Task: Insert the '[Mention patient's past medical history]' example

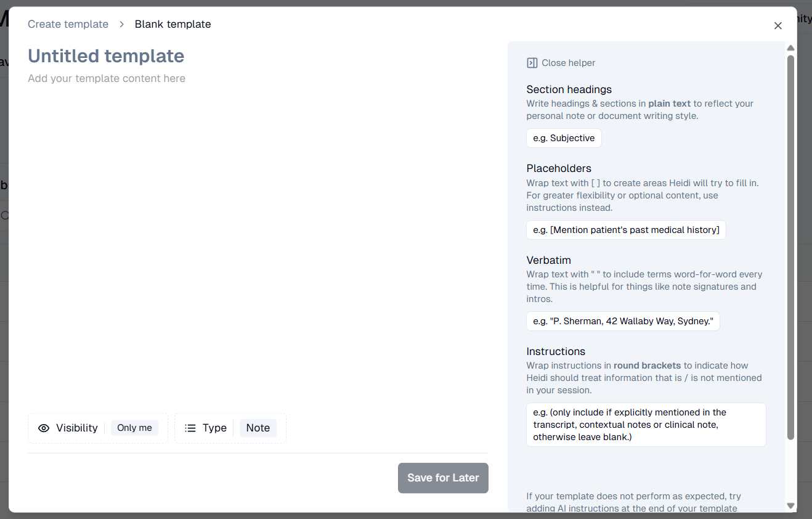Action: tap(626, 230)
